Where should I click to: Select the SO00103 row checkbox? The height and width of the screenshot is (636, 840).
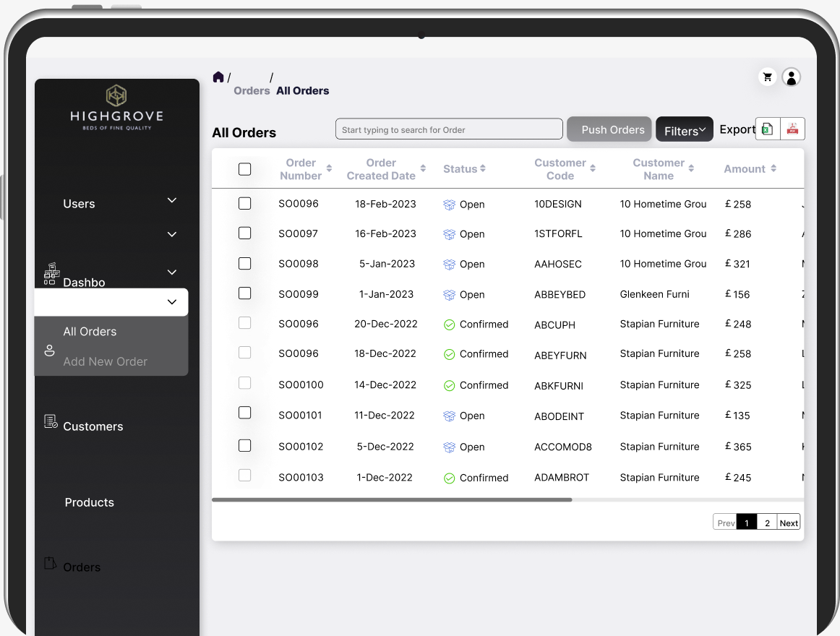tap(245, 476)
